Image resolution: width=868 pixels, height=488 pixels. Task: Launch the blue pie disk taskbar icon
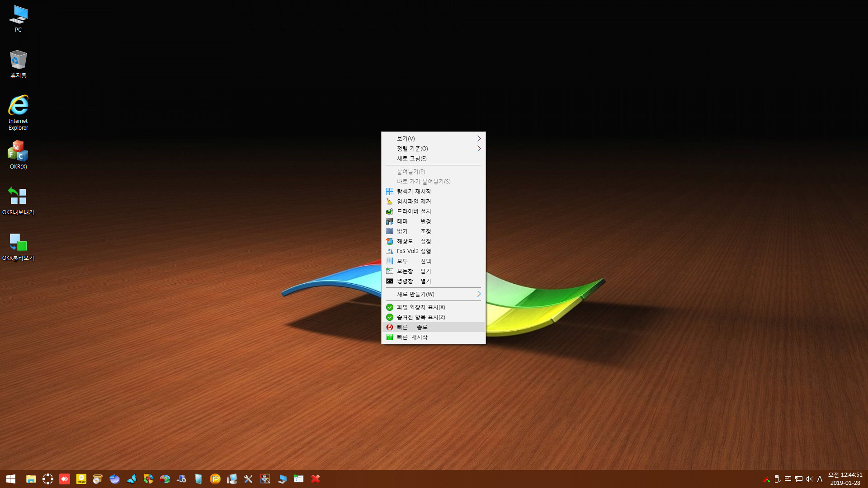tap(115, 479)
